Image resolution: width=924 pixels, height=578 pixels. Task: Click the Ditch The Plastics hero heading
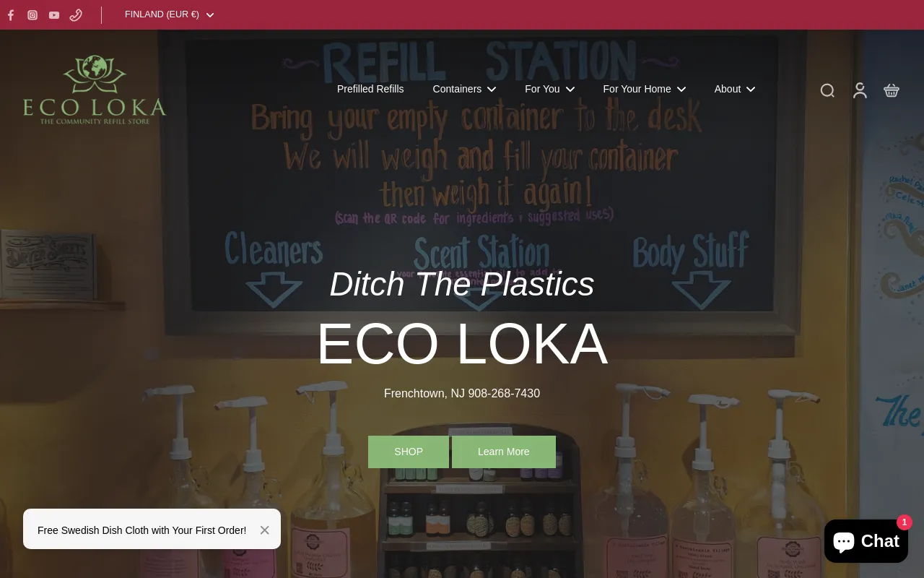(x=462, y=284)
